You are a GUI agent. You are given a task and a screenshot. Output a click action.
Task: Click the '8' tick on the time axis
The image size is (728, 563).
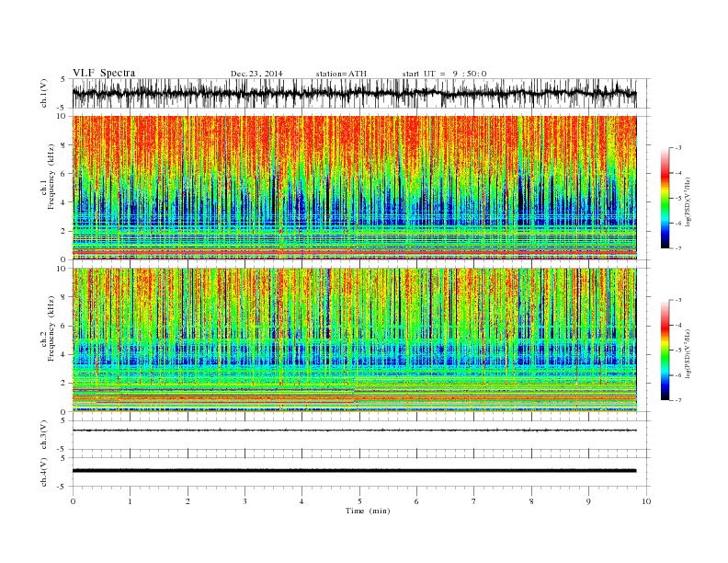[x=531, y=501]
